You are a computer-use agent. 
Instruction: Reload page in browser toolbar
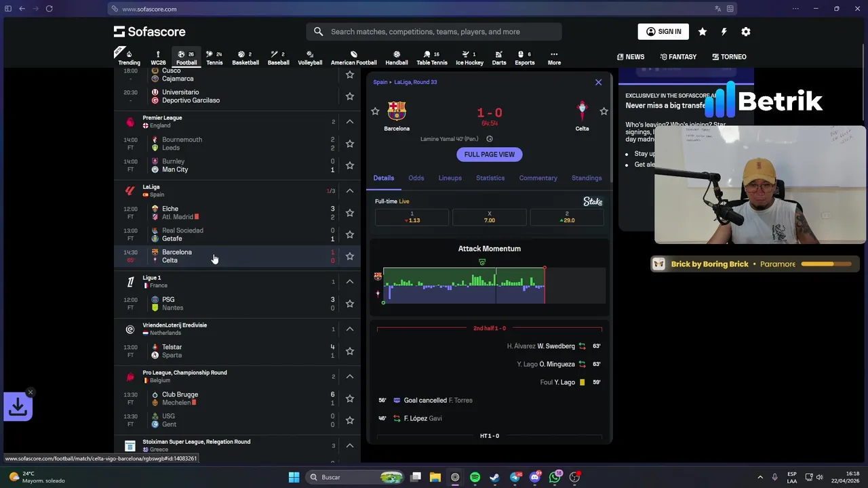click(x=50, y=9)
